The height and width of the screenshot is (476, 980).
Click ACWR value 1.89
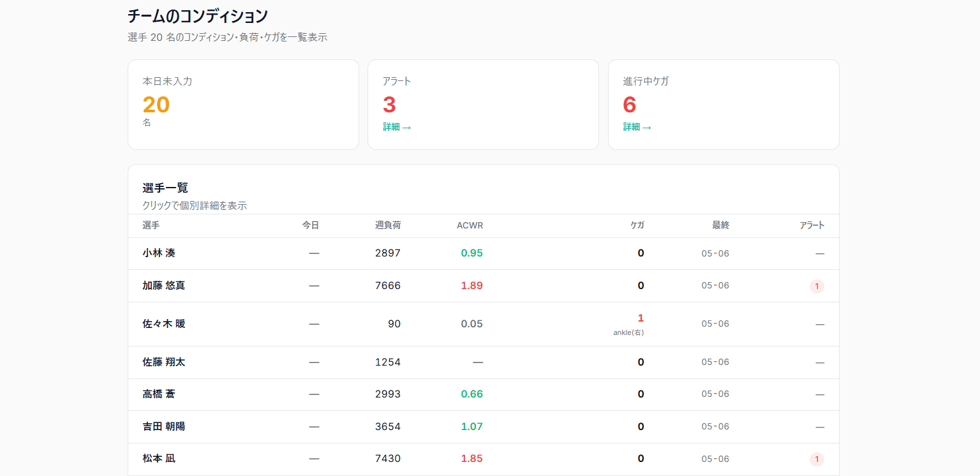(472, 286)
